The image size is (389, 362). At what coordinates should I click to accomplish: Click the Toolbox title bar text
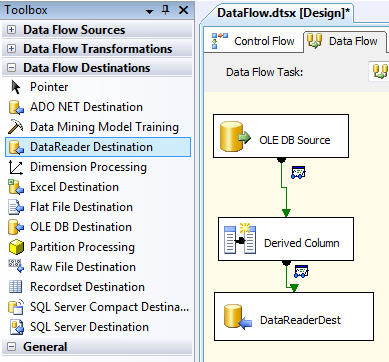coord(26,10)
